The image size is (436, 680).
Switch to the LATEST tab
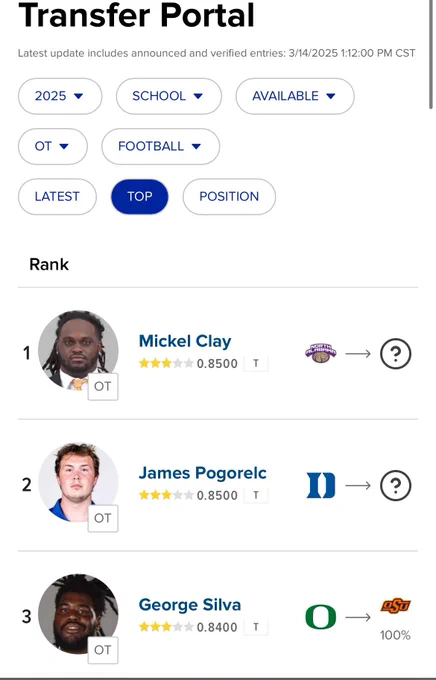point(57,196)
